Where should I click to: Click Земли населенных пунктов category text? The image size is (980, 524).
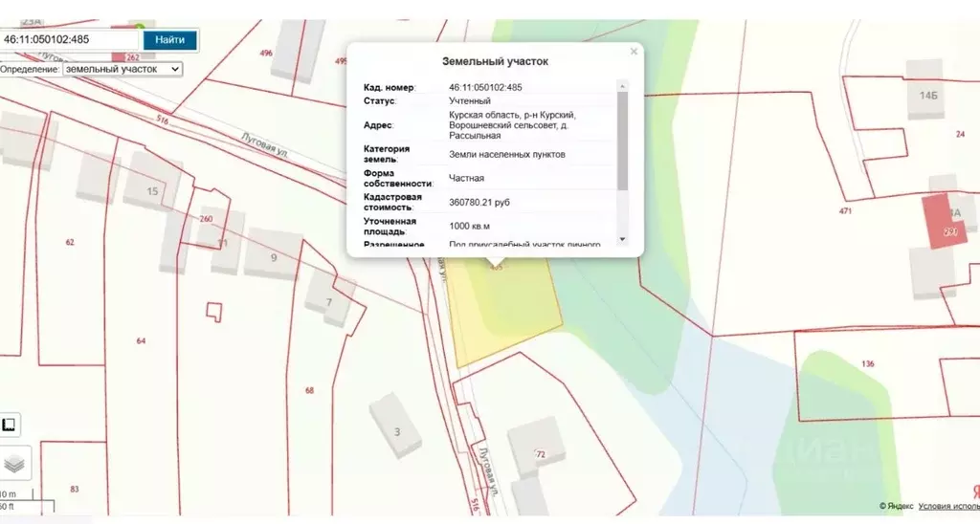507,154
